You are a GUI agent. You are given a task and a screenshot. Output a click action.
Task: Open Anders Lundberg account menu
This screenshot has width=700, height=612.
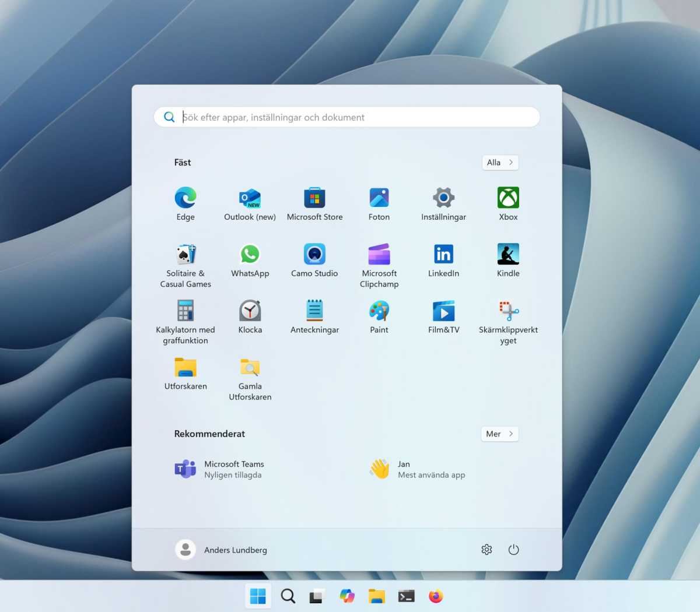[222, 550]
